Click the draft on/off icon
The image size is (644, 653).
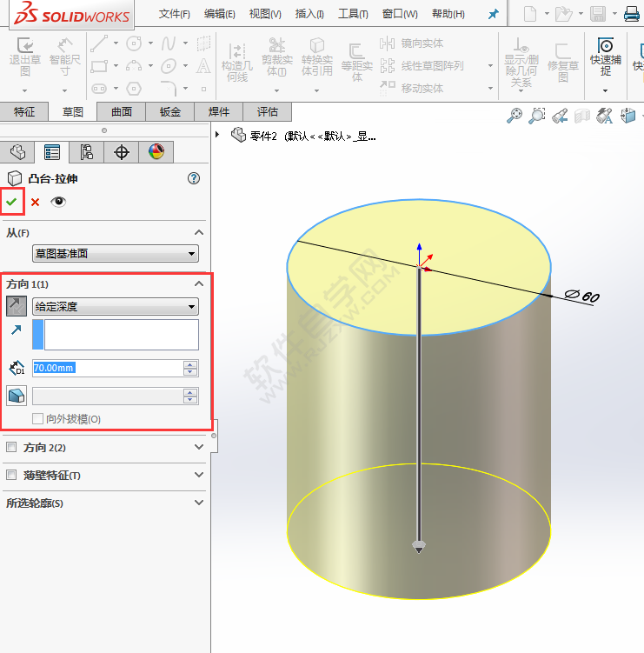pyautogui.click(x=16, y=396)
